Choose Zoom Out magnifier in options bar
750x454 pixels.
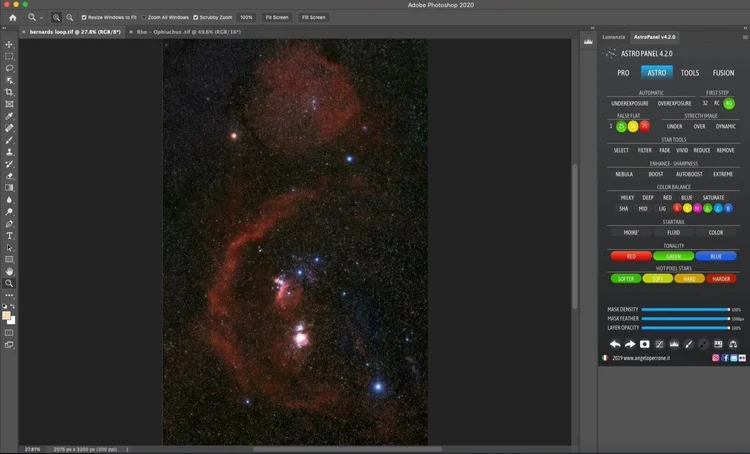tap(70, 17)
